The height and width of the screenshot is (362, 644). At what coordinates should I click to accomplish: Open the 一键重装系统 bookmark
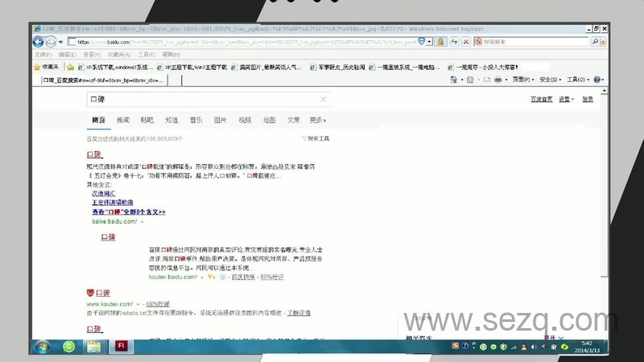(404, 67)
